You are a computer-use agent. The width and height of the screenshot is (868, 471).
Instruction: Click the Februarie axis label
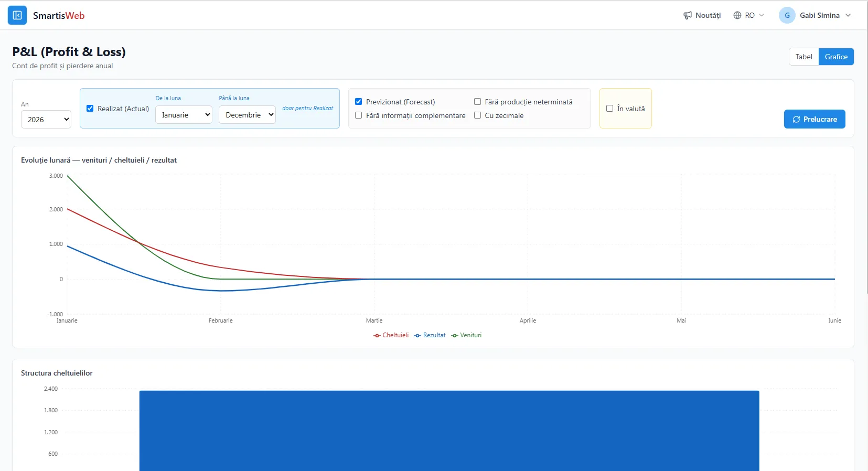(220, 320)
